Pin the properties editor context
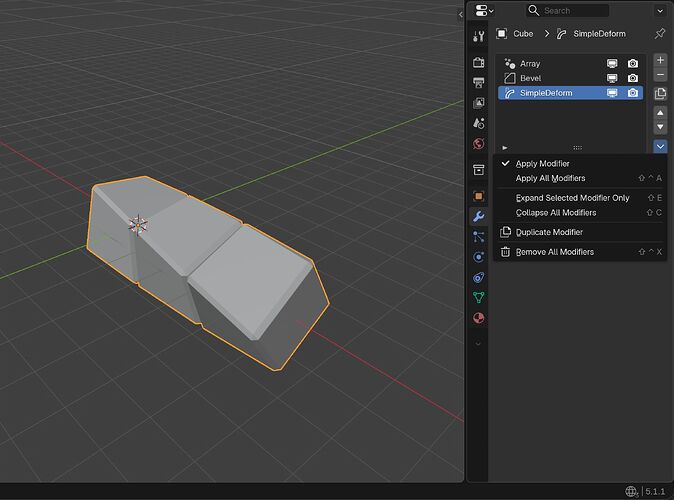 tap(660, 34)
